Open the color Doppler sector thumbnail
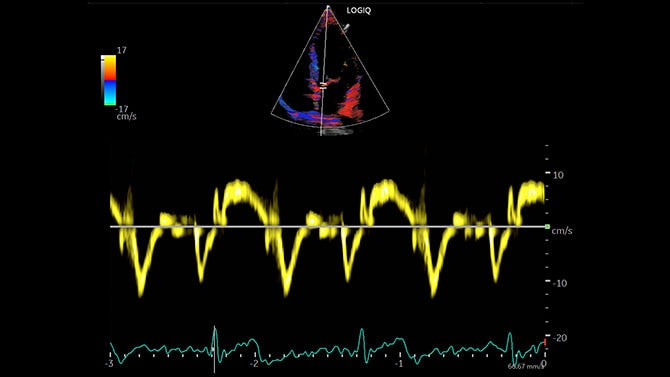 pos(330,71)
